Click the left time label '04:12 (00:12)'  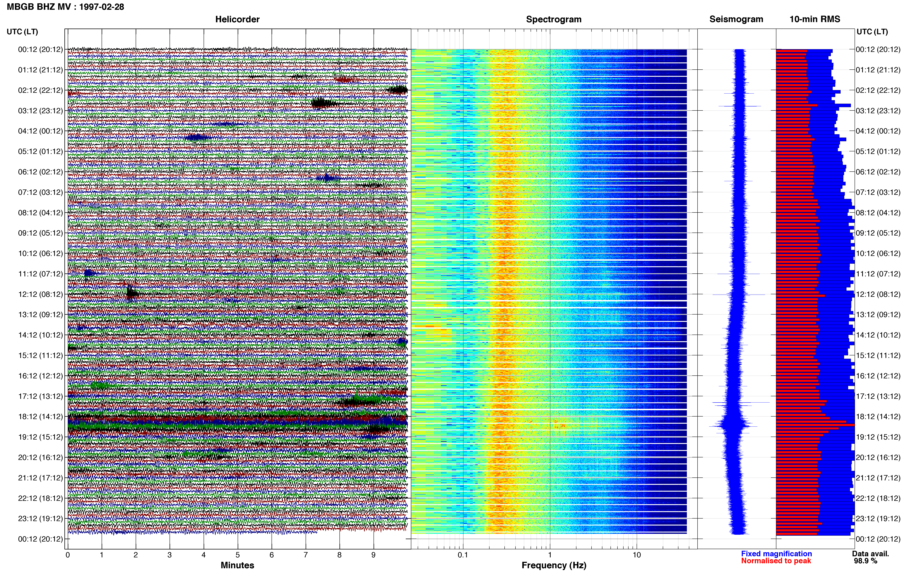(41, 131)
